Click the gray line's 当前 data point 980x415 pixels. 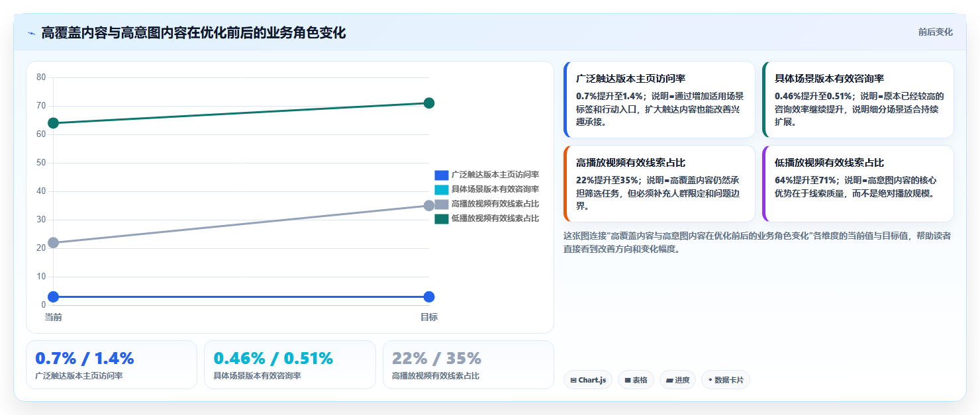point(53,243)
